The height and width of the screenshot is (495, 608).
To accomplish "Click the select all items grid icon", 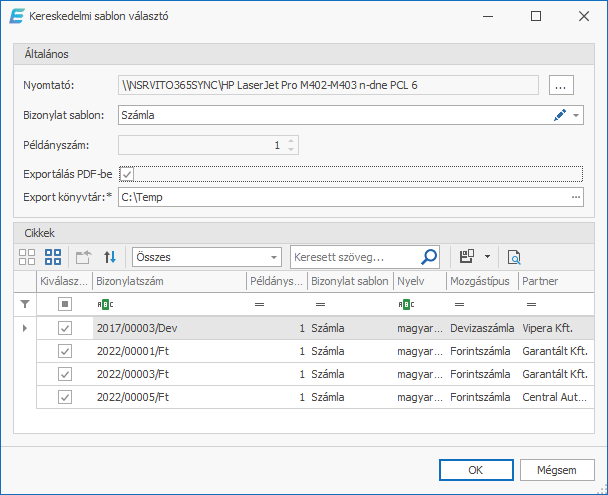I will [x=53, y=257].
